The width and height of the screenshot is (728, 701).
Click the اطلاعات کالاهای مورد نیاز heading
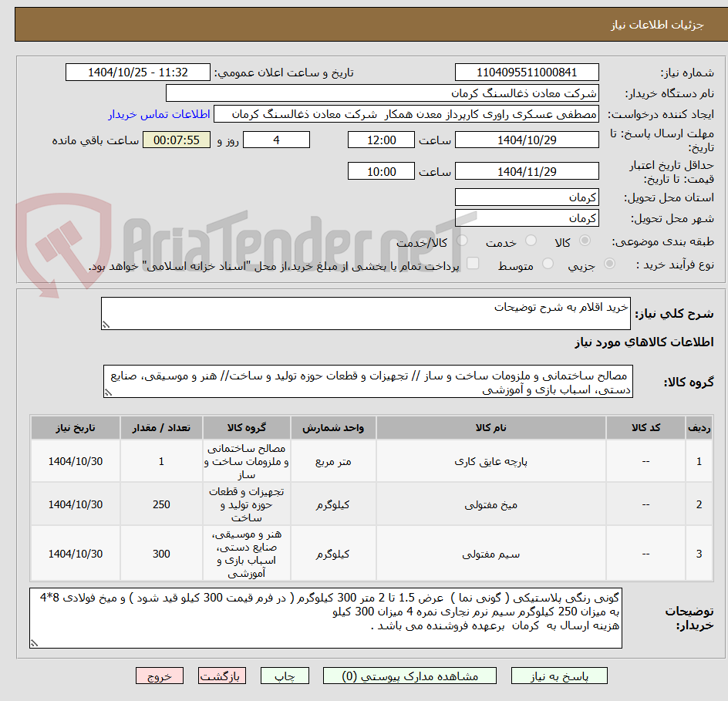click(x=644, y=342)
